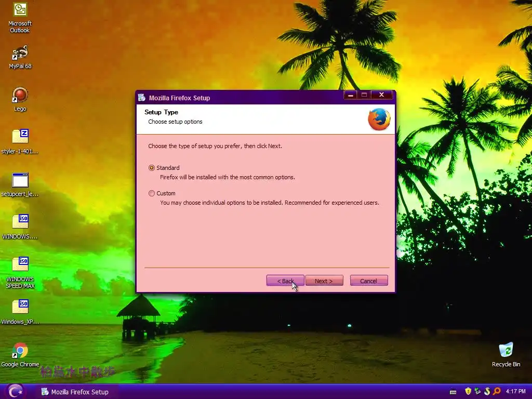
Task: Click the green arrow hardware tray icon
Action: pyautogui.click(x=478, y=391)
